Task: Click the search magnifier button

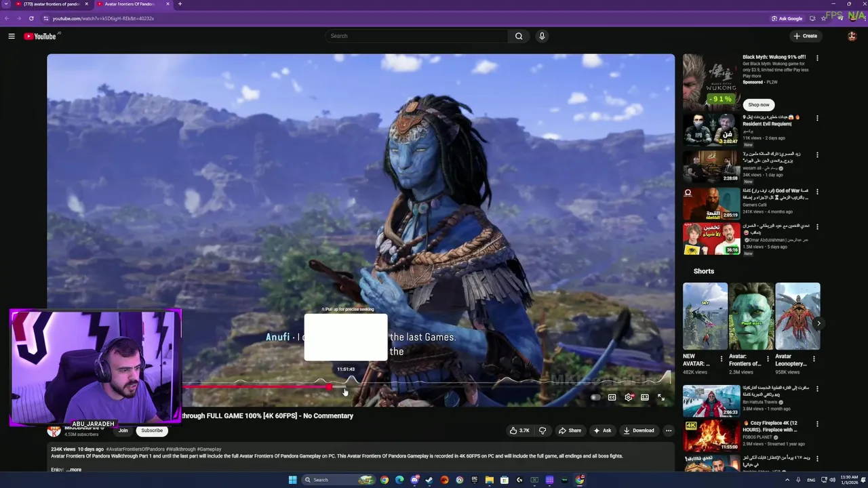Action: point(519,36)
